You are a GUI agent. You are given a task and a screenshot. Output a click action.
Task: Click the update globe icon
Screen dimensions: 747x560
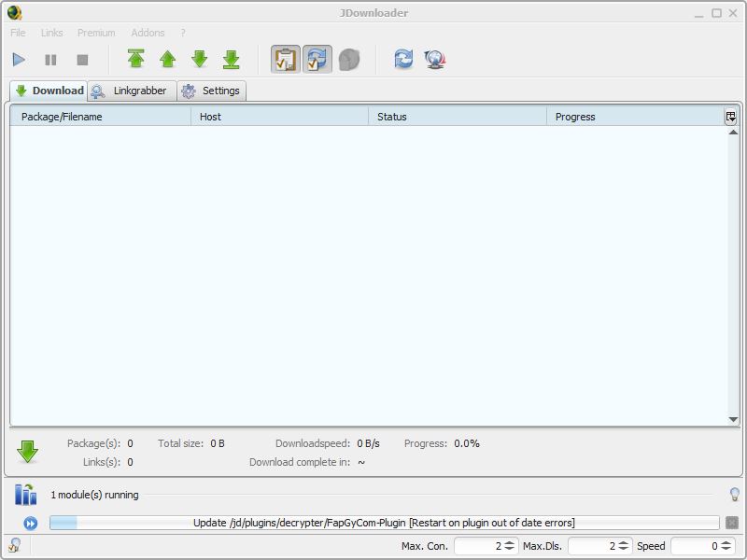[435, 60]
